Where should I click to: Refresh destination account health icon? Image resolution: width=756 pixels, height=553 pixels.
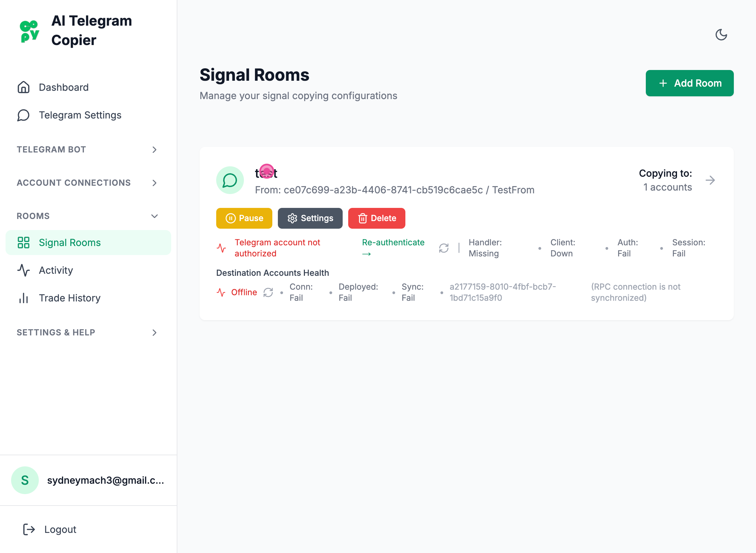(x=268, y=292)
